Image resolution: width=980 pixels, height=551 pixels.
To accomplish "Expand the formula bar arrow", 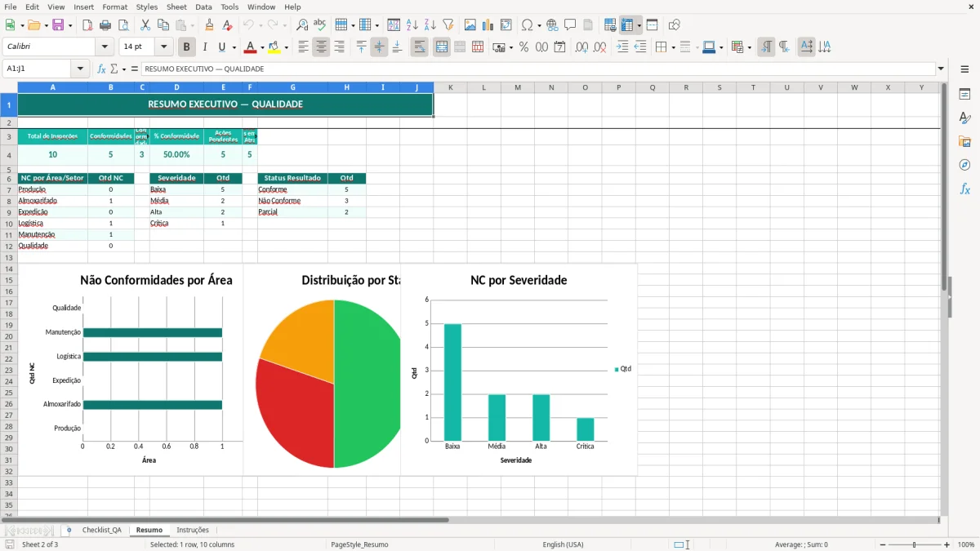I will click(x=941, y=69).
